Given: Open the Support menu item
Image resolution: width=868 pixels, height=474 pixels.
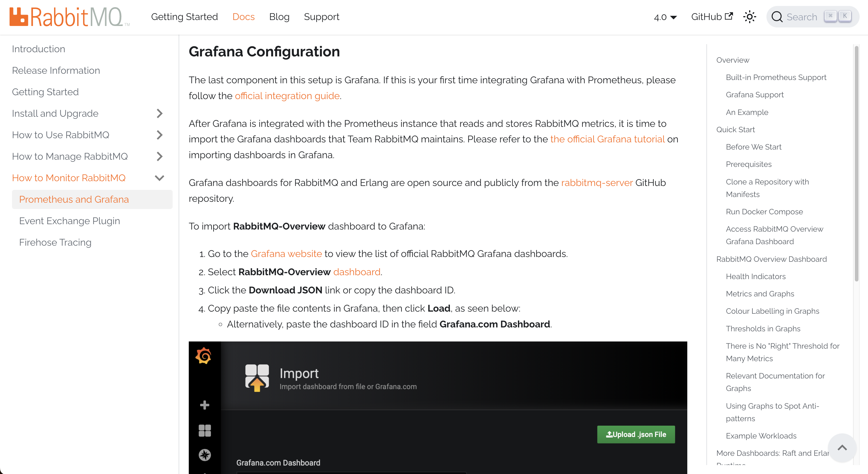Looking at the screenshot, I should (321, 17).
